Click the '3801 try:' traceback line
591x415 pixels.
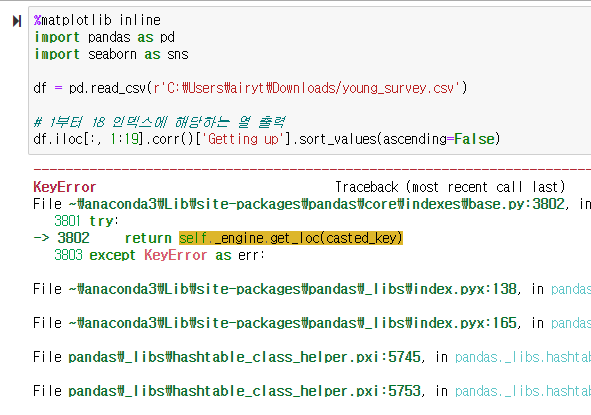click(86, 221)
